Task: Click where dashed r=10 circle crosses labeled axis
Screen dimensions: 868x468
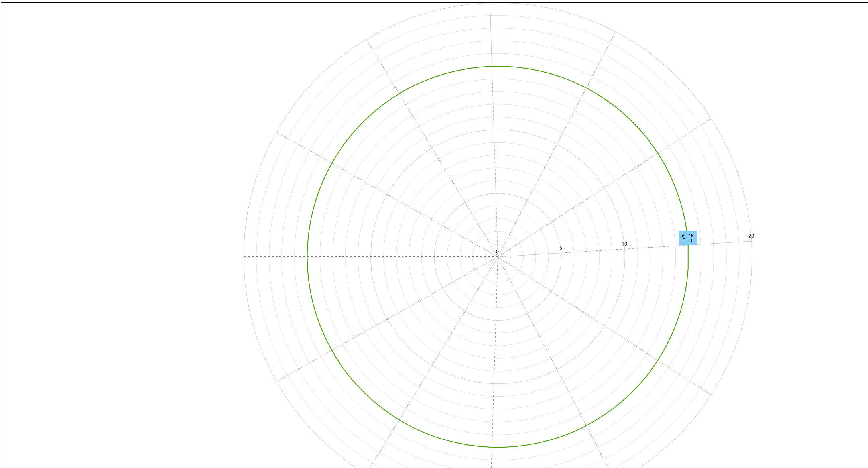Action: click(x=624, y=249)
